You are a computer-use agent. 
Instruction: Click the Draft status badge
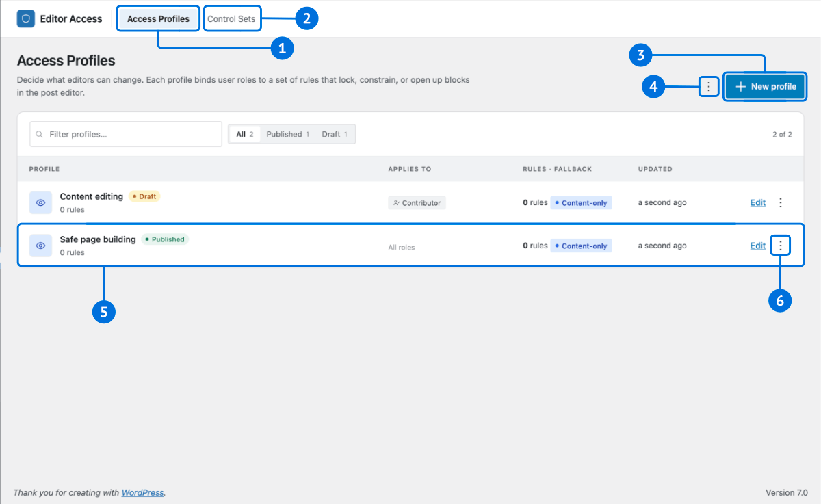click(x=144, y=196)
